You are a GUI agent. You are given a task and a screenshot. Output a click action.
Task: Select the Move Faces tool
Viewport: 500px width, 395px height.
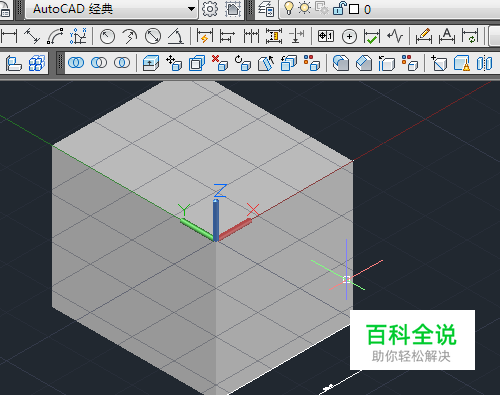click(174, 63)
